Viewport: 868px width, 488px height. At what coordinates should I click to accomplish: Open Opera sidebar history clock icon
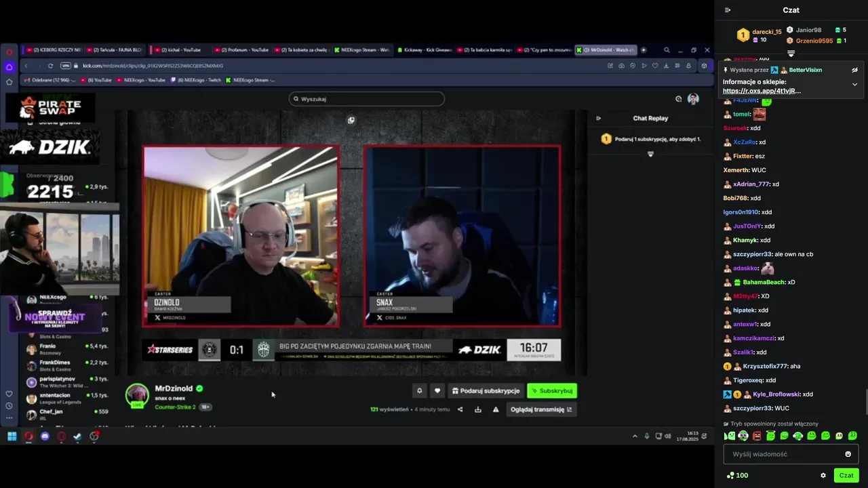(9, 406)
